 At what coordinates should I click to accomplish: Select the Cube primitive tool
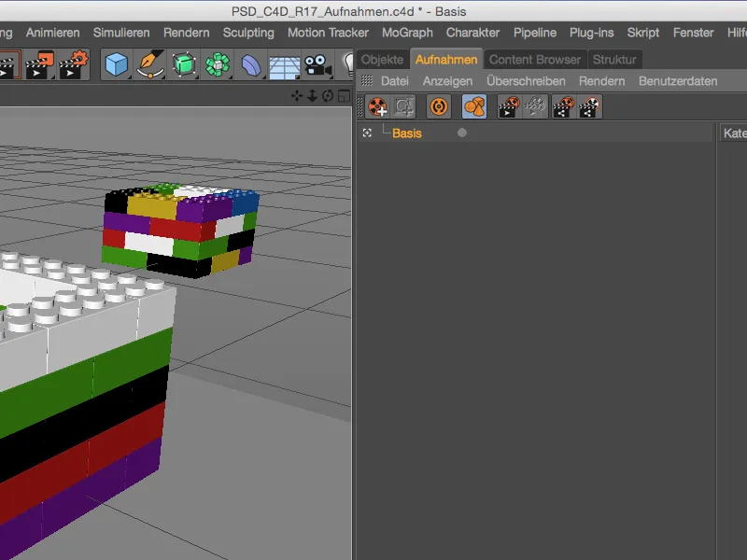click(114, 66)
